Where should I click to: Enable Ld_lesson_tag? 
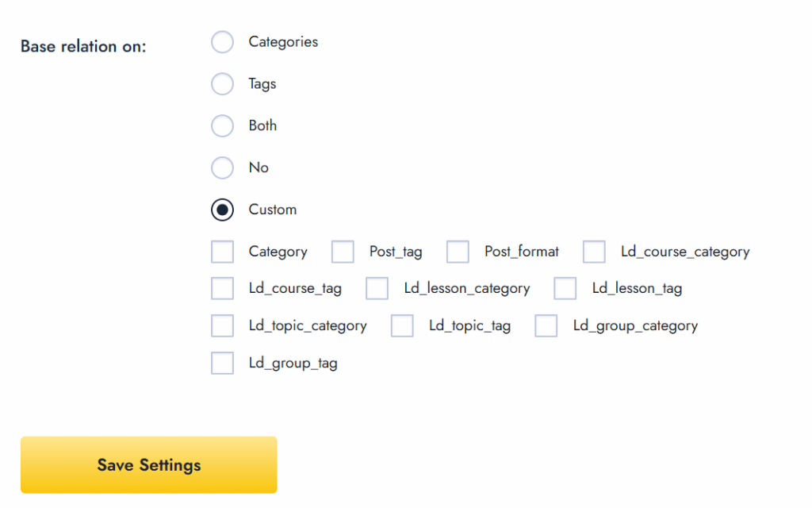pos(565,288)
